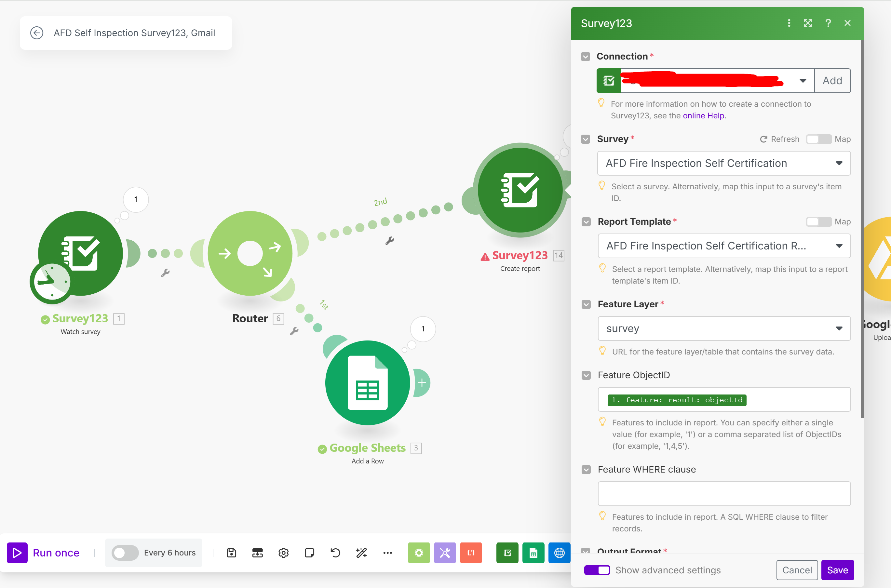Click the red warning icon on Survey123
891x588 pixels.
pyautogui.click(x=485, y=257)
